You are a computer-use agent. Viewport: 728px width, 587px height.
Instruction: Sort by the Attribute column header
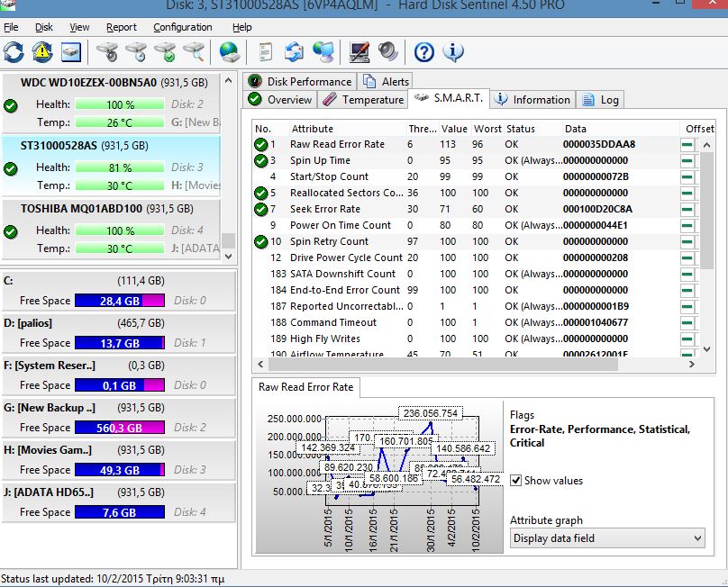(x=347, y=129)
